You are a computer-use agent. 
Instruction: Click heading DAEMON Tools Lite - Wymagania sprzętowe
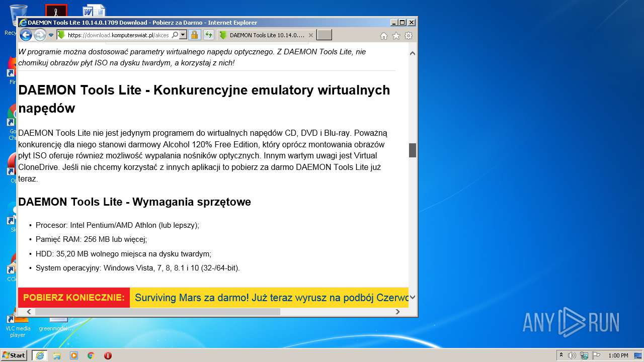[x=135, y=202]
